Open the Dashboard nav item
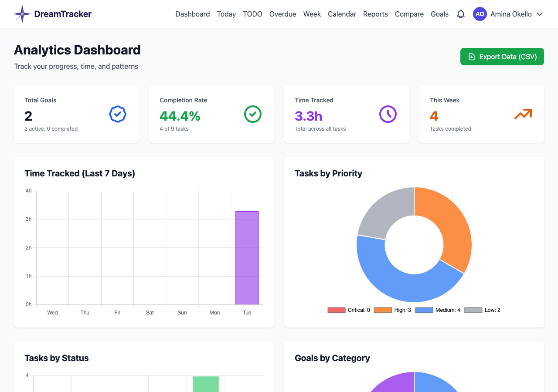The image size is (558, 392). [193, 14]
